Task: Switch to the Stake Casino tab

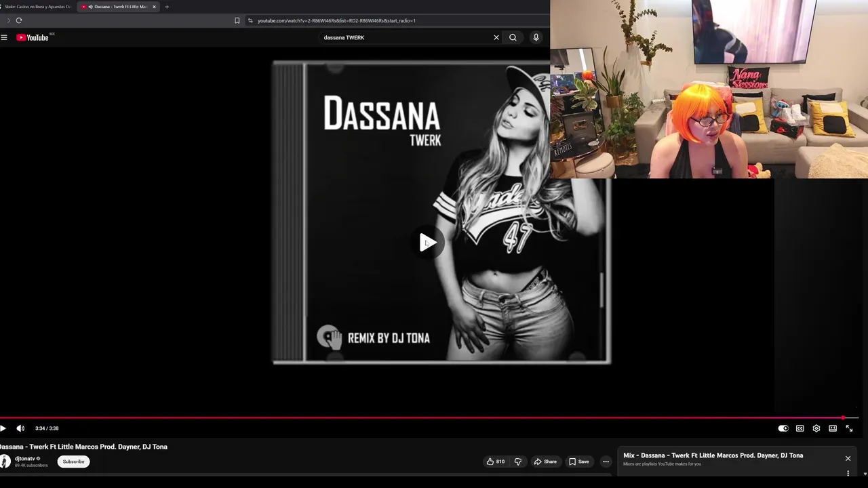Action: 37,7
